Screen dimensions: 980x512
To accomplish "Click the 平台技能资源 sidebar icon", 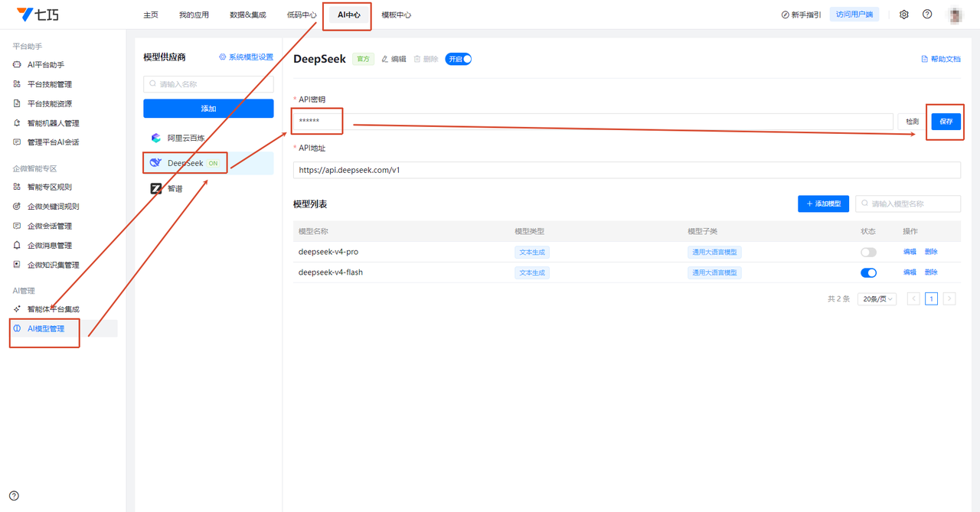I will coord(17,103).
